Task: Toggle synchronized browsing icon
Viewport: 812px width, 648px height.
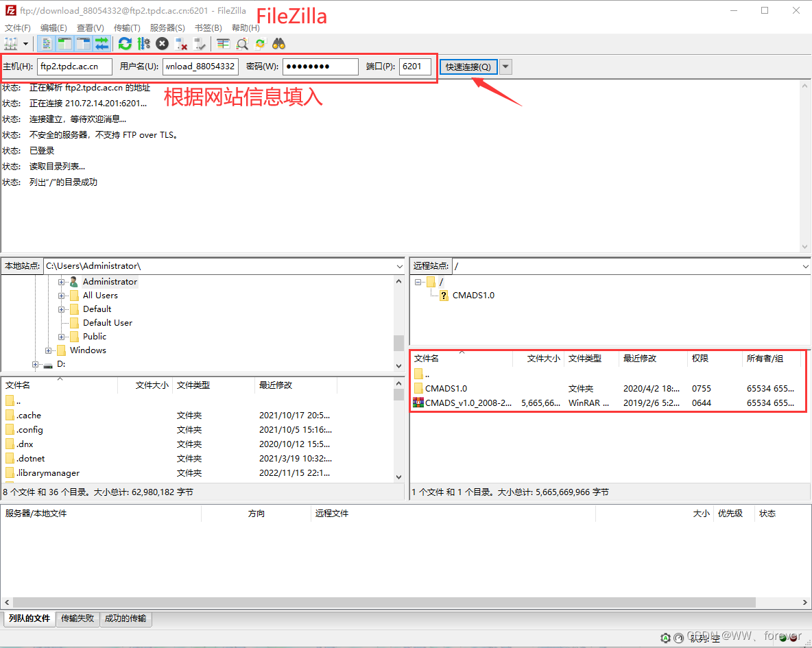Action: coord(260,44)
